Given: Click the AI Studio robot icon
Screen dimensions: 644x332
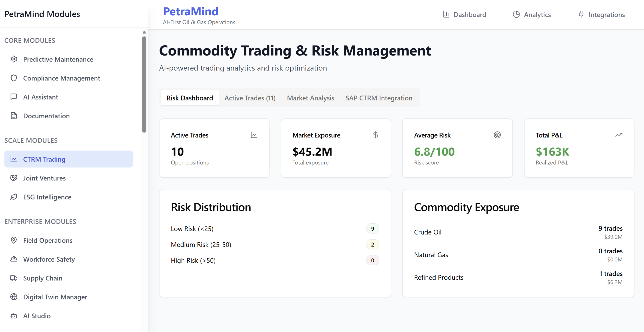Looking at the screenshot, I should point(14,316).
